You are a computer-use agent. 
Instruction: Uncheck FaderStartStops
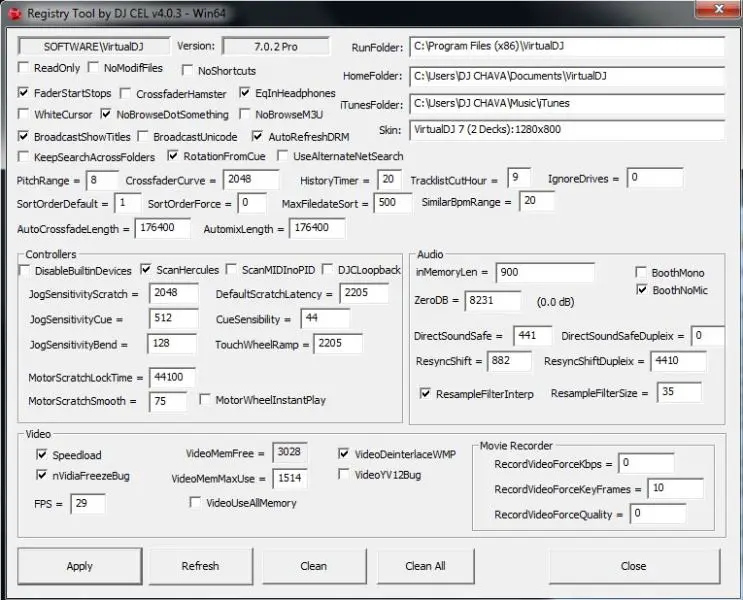23,92
